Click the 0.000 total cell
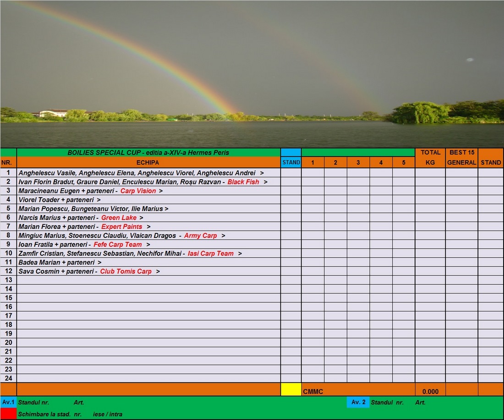Viewport: 504px width, 420px height. click(430, 392)
